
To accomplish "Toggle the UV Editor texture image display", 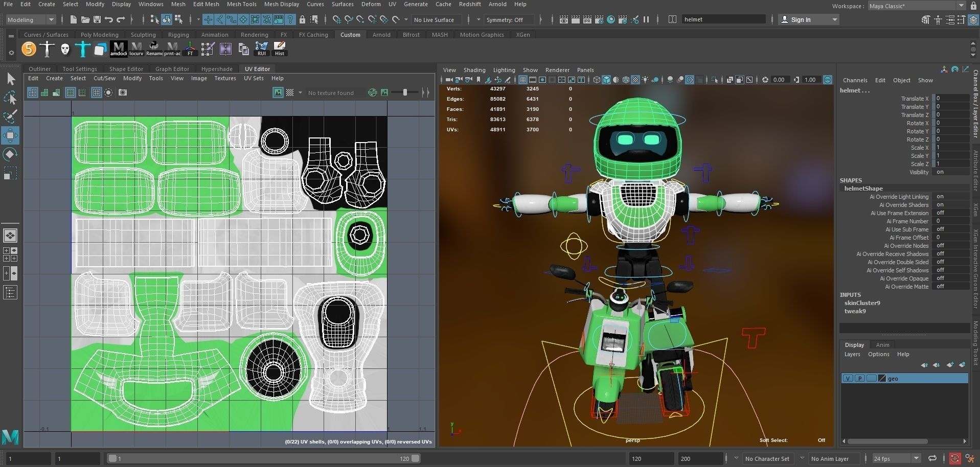I will click(278, 92).
